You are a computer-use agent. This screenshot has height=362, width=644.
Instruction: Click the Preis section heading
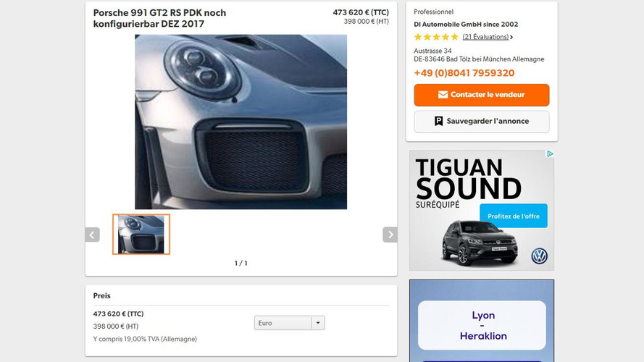coord(102,295)
